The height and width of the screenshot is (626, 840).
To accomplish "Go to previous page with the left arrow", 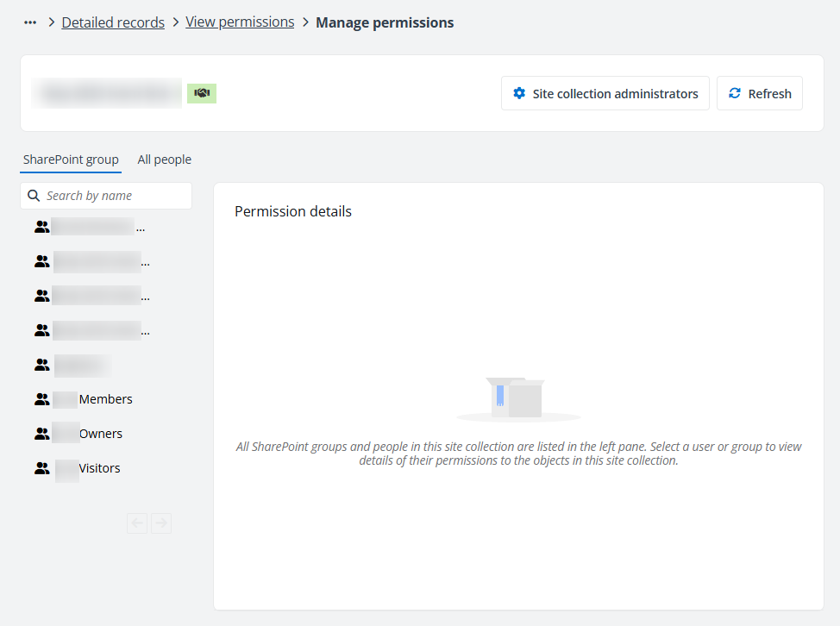I will [x=137, y=523].
